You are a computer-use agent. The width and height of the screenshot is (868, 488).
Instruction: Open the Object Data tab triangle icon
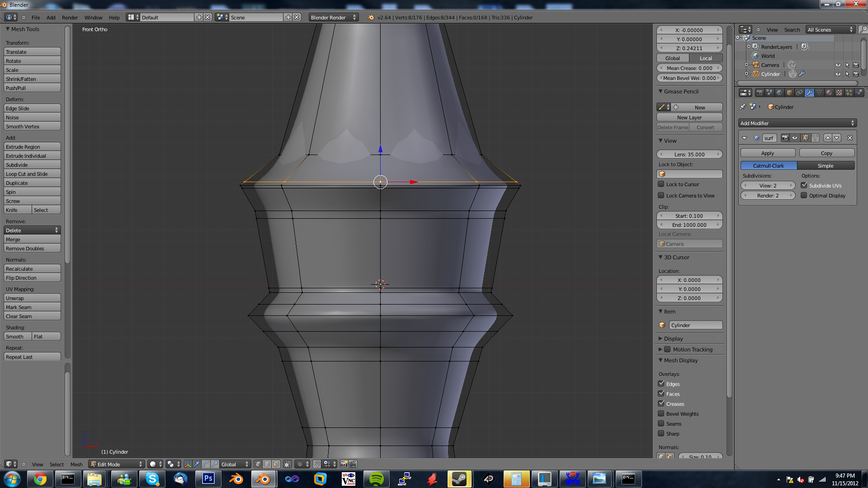click(819, 93)
